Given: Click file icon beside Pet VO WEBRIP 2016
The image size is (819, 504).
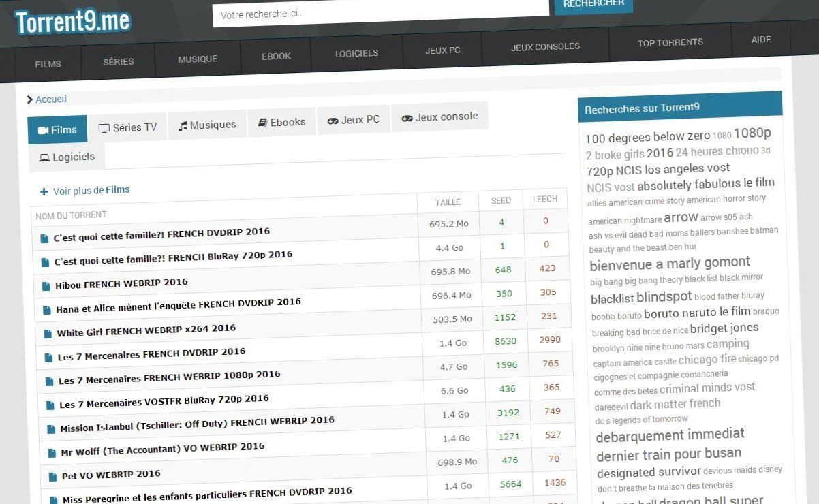Looking at the screenshot, I should pos(52,476).
